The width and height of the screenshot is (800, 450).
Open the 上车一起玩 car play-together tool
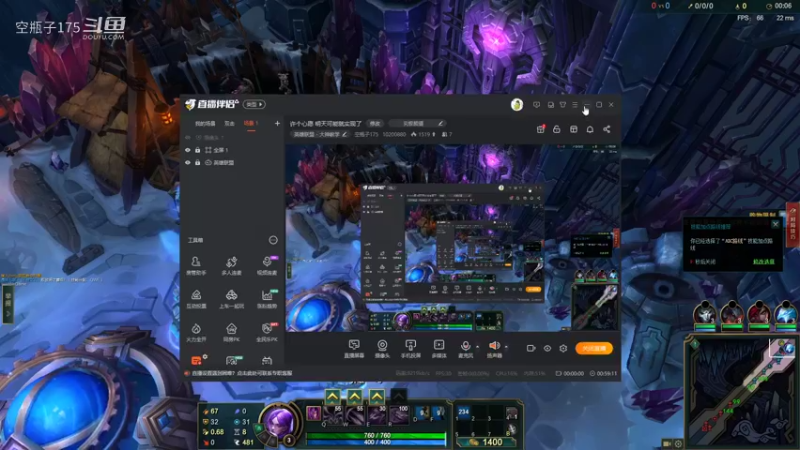point(231,299)
